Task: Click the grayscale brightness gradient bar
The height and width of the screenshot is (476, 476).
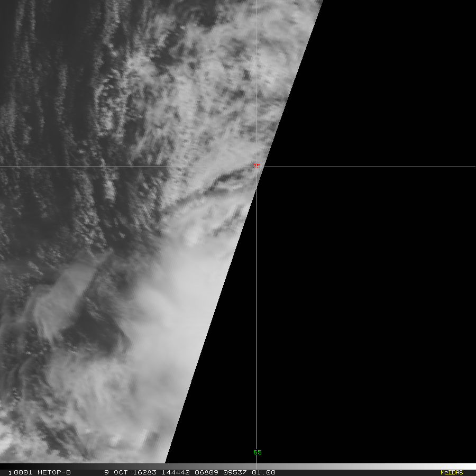Action: pyautogui.click(x=238, y=466)
